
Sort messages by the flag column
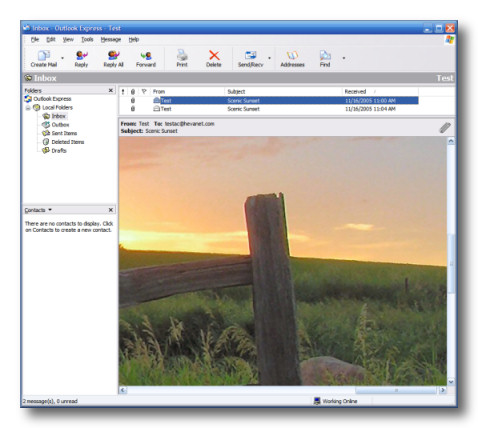pyautogui.click(x=144, y=91)
